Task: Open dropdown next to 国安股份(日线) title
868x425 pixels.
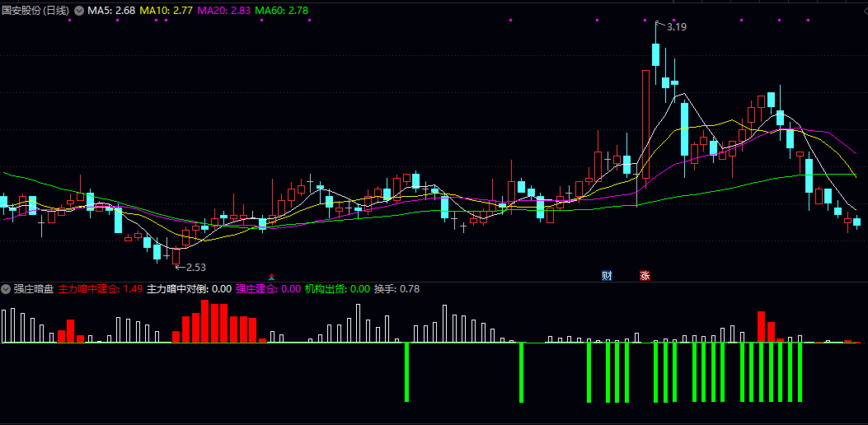Action: point(78,11)
